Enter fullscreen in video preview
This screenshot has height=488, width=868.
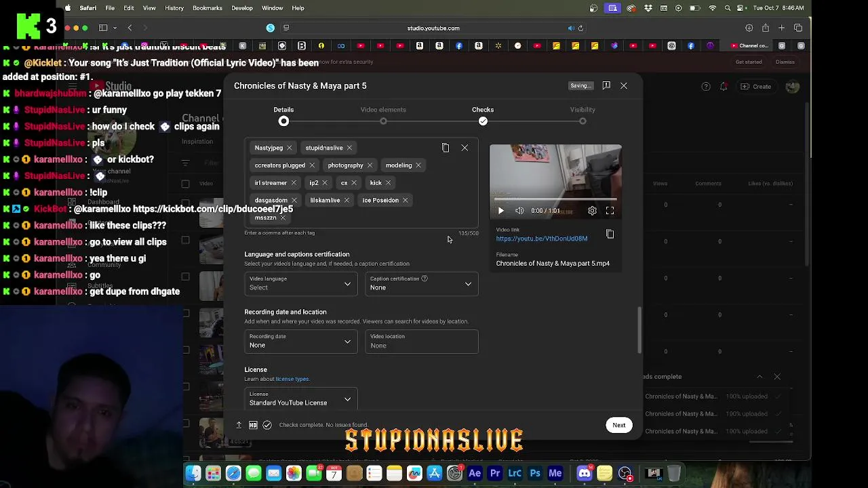[x=610, y=211]
